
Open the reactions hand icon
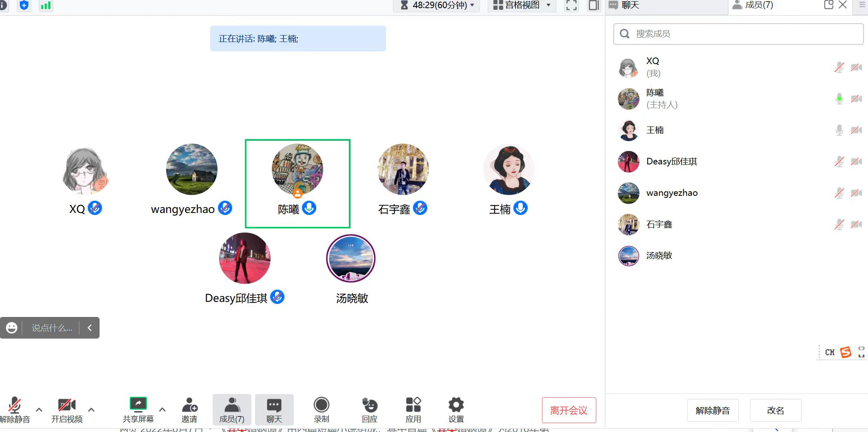pyautogui.click(x=370, y=405)
